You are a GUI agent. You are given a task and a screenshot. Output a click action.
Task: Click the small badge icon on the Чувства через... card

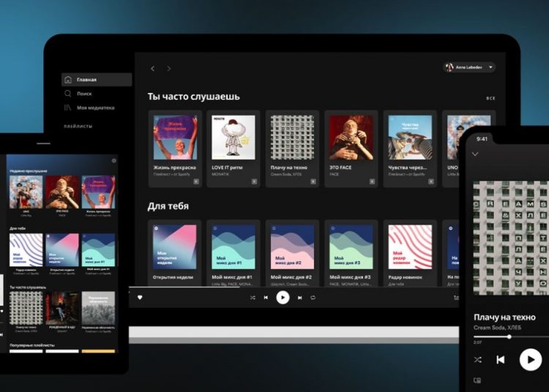[x=431, y=181]
